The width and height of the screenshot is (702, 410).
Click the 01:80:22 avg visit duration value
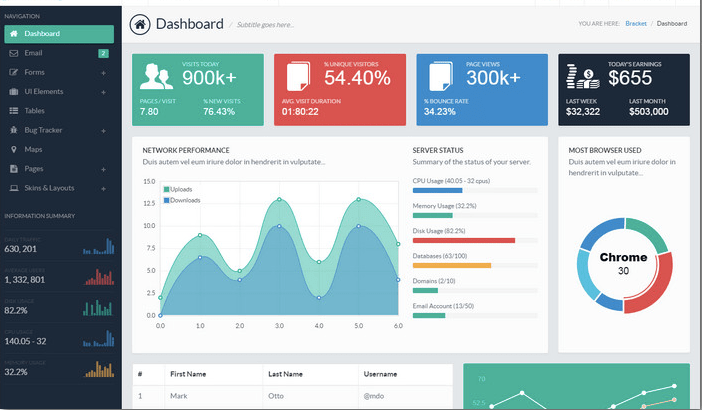[300, 111]
